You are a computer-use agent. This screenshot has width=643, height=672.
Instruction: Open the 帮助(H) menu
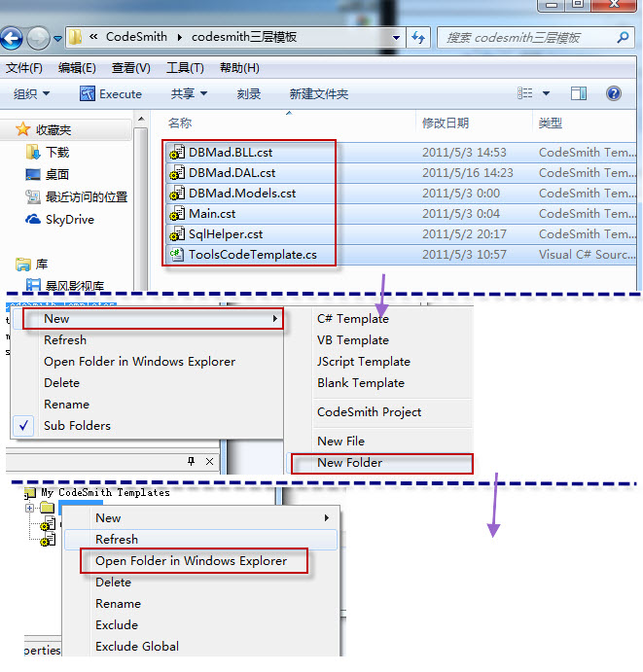pos(239,68)
